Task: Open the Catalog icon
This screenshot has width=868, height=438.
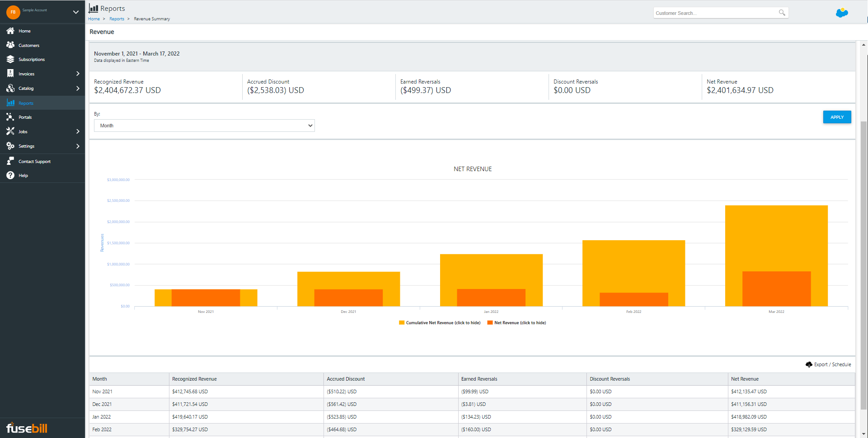Action: click(10, 88)
